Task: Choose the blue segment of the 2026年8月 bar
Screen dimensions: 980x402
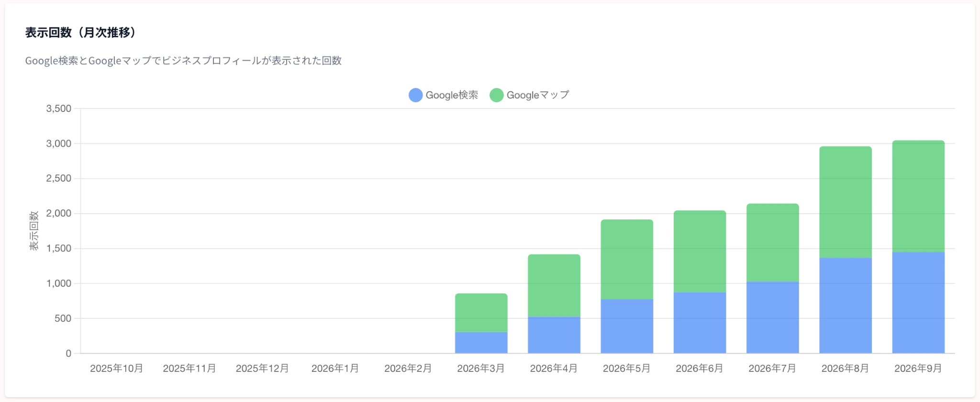Action: [x=846, y=305]
